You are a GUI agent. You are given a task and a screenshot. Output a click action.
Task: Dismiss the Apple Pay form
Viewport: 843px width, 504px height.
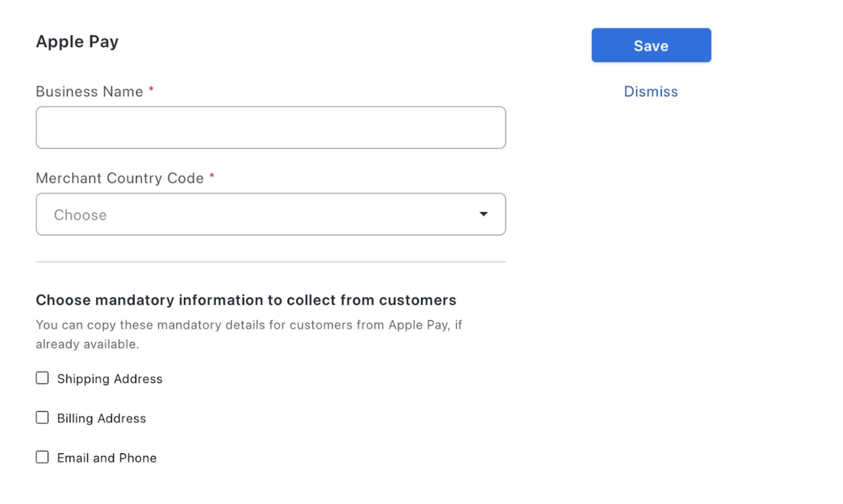click(651, 91)
